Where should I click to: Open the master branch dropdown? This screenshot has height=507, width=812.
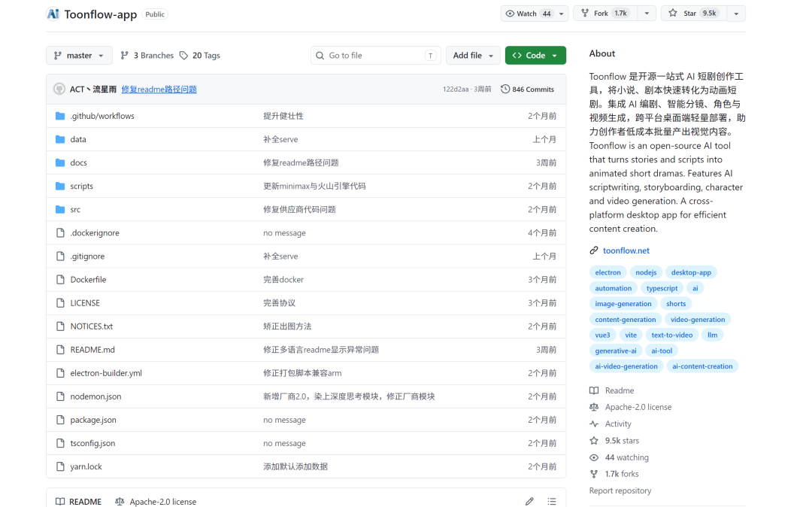[x=79, y=56]
